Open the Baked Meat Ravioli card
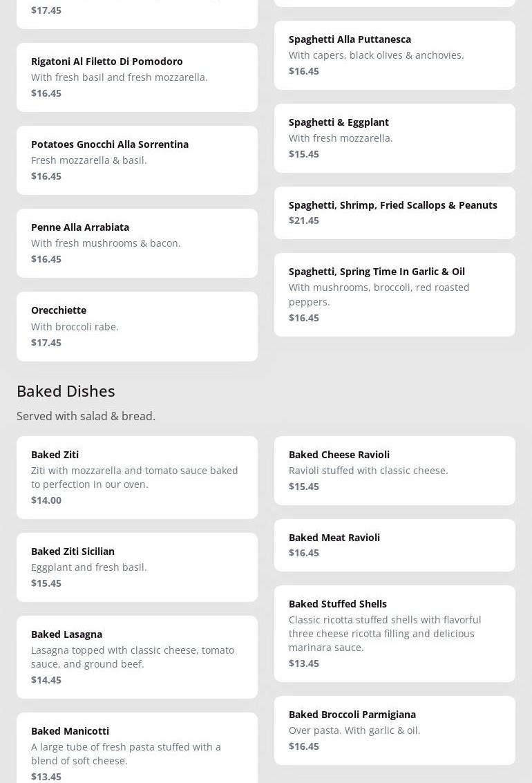The width and height of the screenshot is (532, 783). [x=395, y=545]
